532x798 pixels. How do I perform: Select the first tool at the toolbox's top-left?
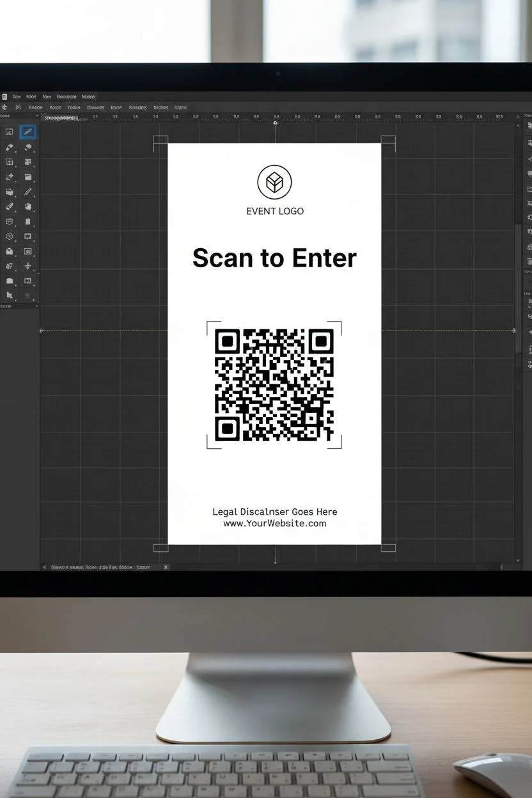point(10,132)
